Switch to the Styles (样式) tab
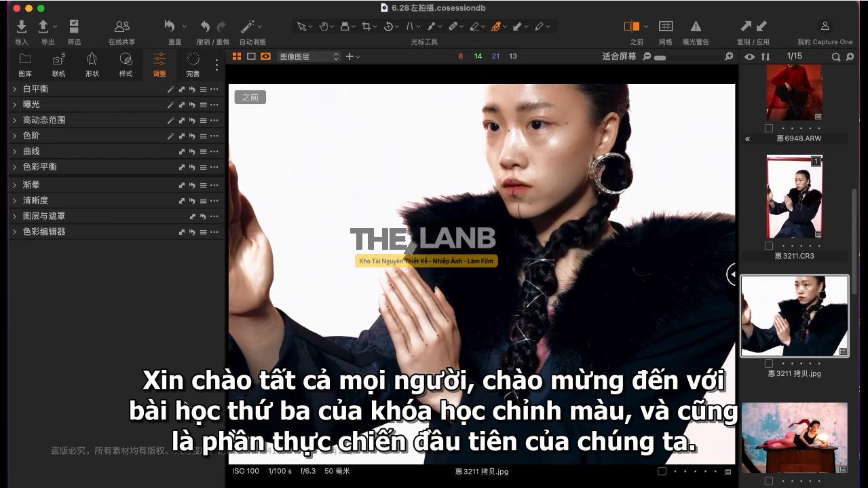868x488 pixels. coord(126,62)
